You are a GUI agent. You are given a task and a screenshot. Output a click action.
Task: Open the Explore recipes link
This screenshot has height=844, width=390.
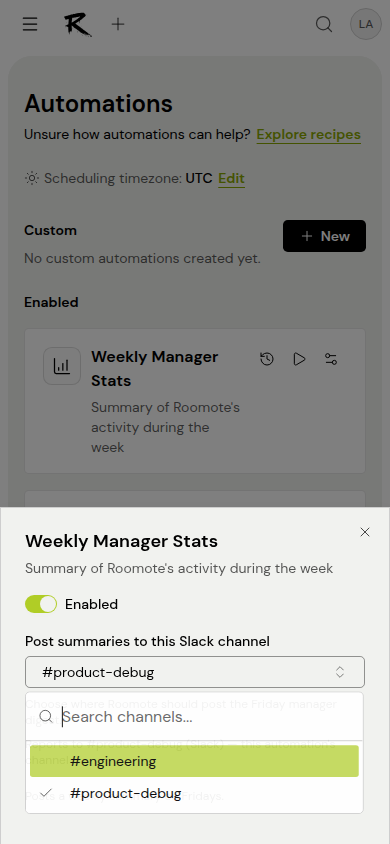pos(309,135)
